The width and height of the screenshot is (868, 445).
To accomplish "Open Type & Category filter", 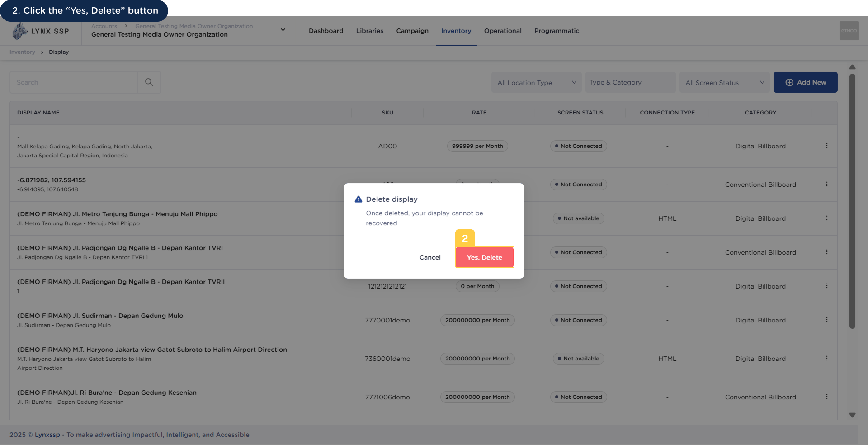I will (630, 82).
